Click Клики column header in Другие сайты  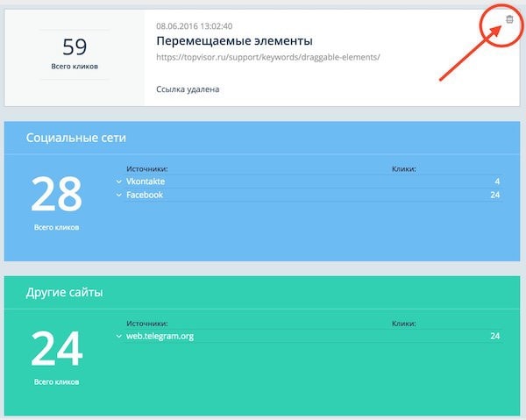pyautogui.click(x=403, y=323)
